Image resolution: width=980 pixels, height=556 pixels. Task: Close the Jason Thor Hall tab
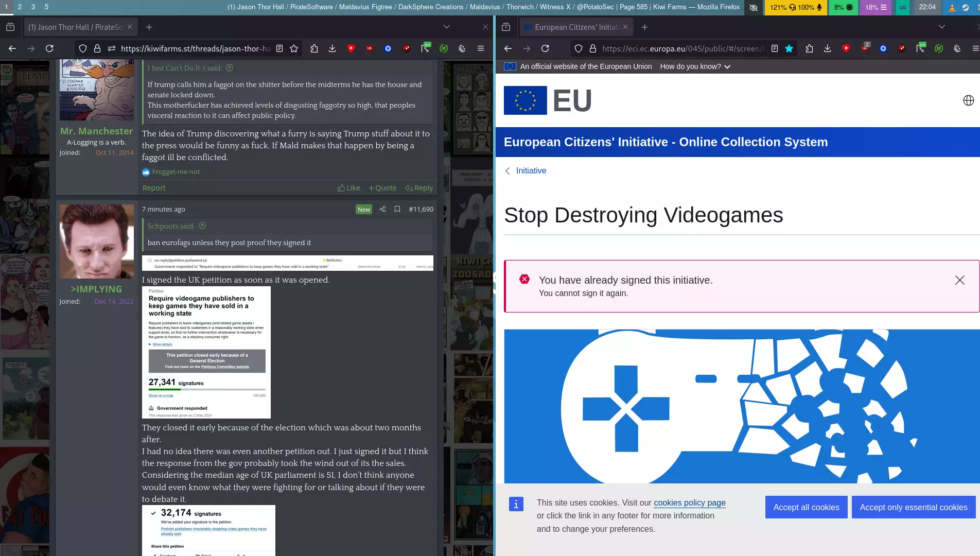click(130, 27)
